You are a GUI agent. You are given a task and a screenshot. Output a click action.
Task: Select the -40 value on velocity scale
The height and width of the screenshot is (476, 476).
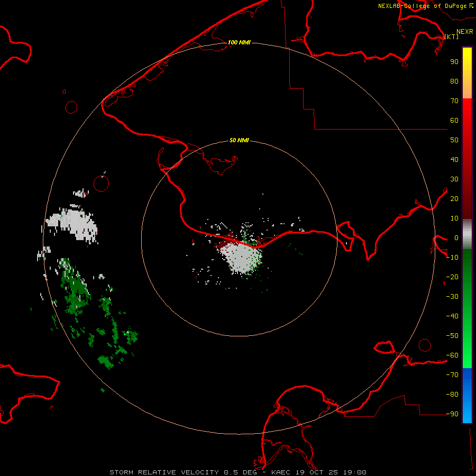pyautogui.click(x=452, y=316)
